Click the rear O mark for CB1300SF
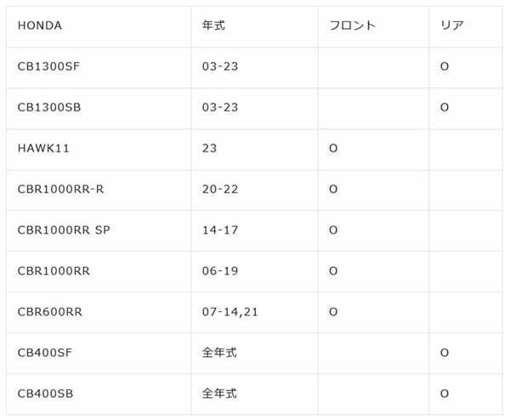 (445, 66)
